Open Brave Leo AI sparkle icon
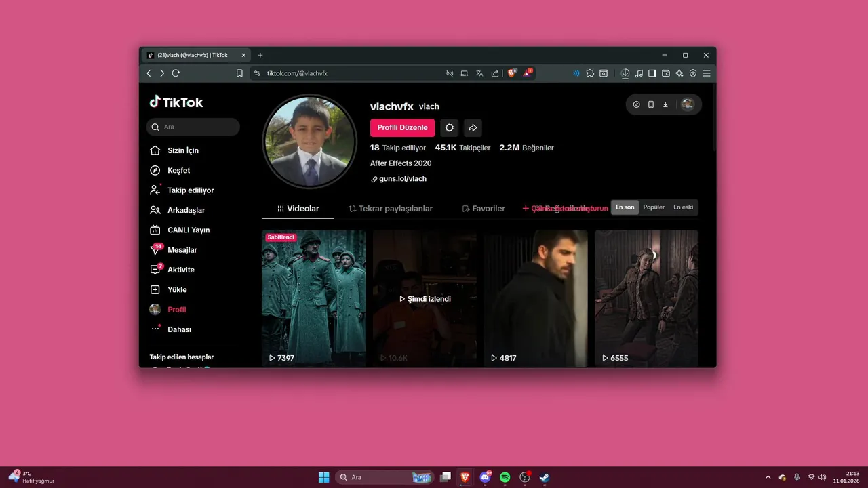 (679, 73)
